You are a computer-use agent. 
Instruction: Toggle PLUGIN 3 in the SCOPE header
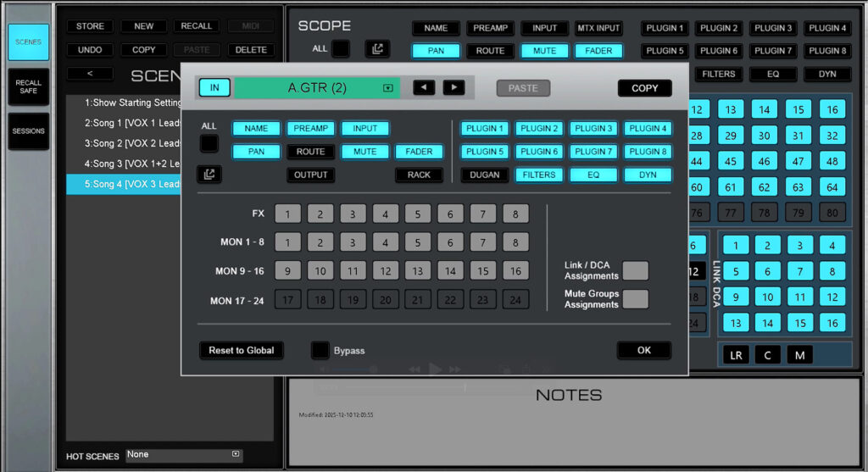click(773, 28)
